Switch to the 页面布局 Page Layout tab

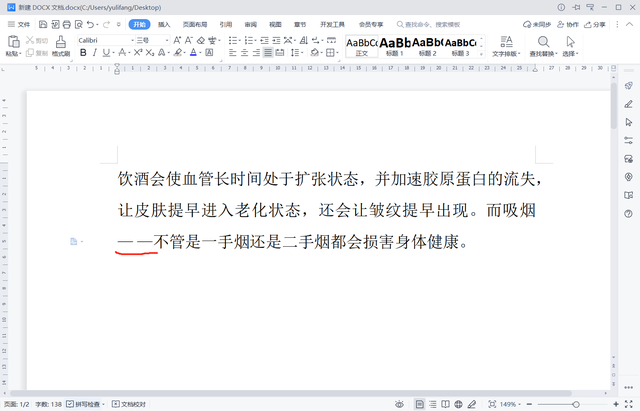195,24
